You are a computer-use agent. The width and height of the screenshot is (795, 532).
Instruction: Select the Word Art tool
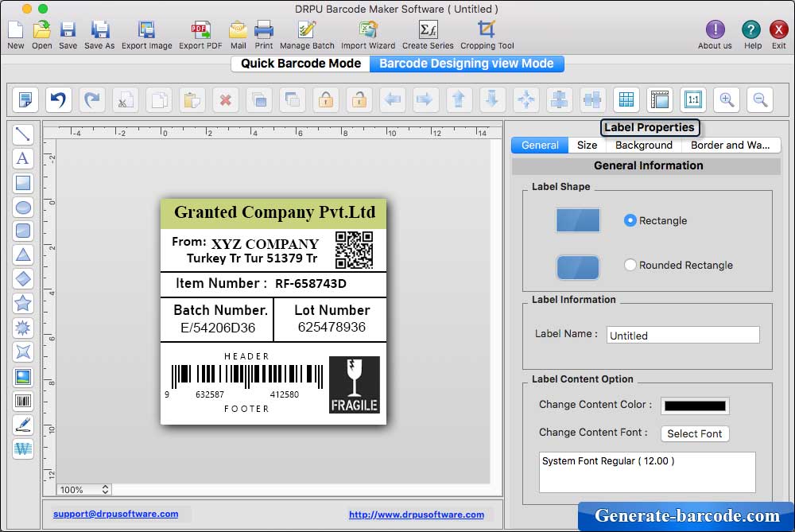(23, 449)
